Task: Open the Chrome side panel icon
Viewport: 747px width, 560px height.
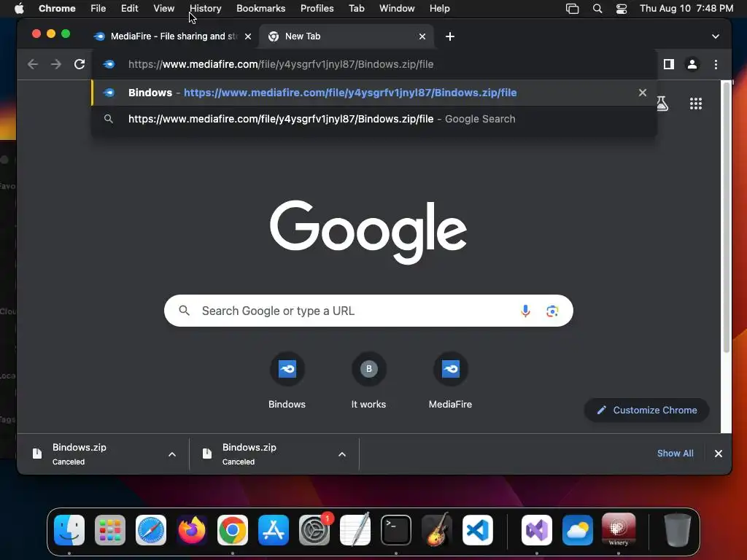Action: (x=668, y=64)
